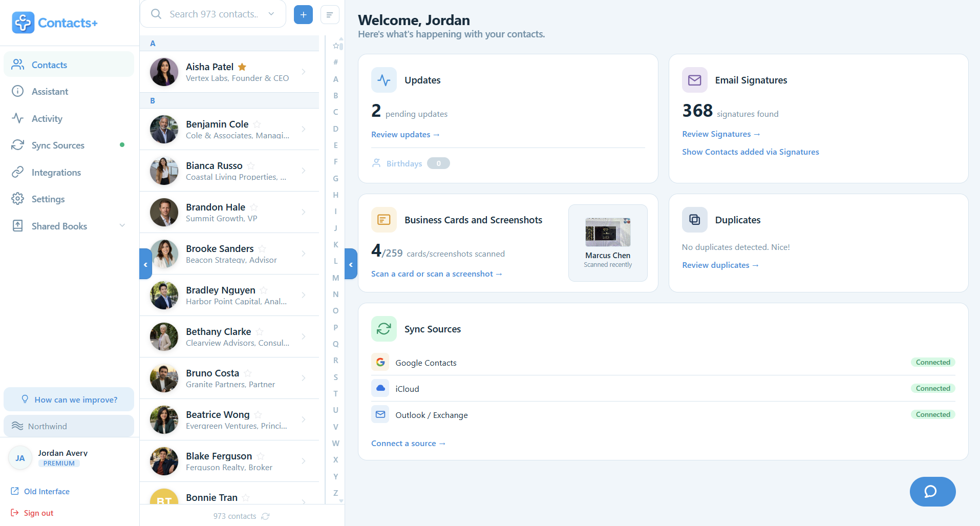Image resolution: width=980 pixels, height=526 pixels.
Task: Unstar Aisha Patel favorite
Action: (x=242, y=67)
